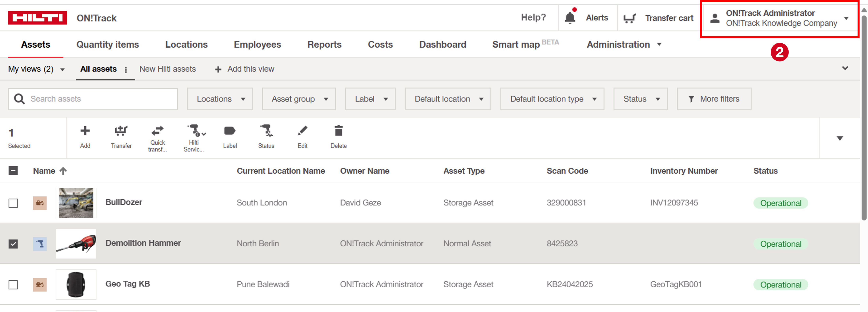Image resolution: width=868 pixels, height=312 pixels.
Task: Open the Default location type dropdown
Action: click(x=552, y=99)
